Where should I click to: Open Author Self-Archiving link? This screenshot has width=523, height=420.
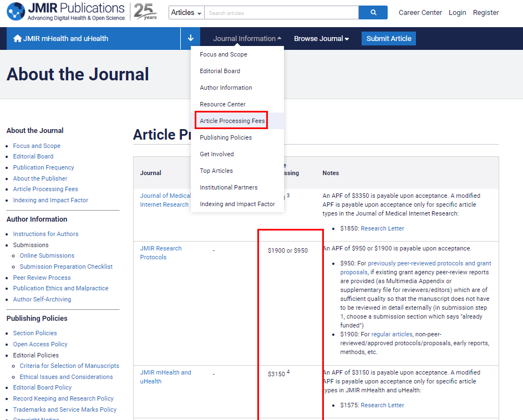click(42, 299)
